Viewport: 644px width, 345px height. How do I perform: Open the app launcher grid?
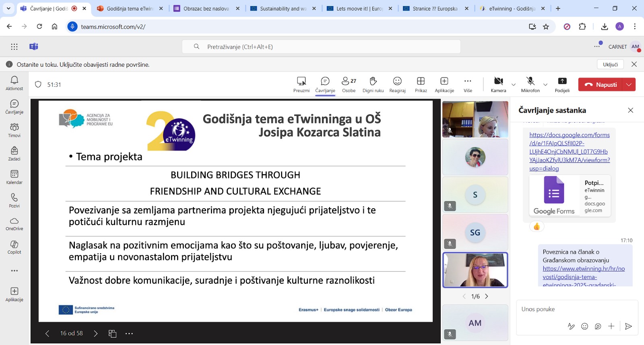click(x=14, y=47)
